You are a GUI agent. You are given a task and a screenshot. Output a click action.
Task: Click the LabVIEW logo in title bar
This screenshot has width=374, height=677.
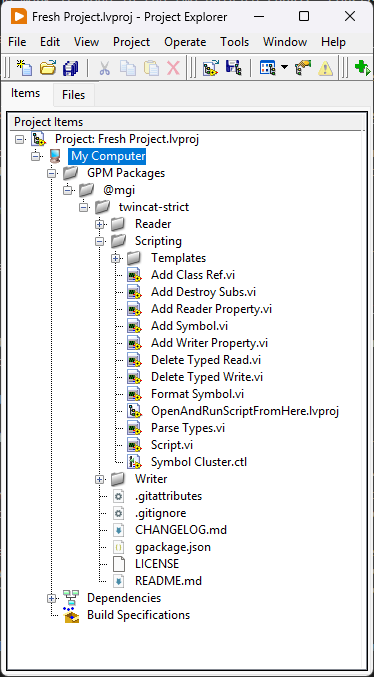coord(19,17)
